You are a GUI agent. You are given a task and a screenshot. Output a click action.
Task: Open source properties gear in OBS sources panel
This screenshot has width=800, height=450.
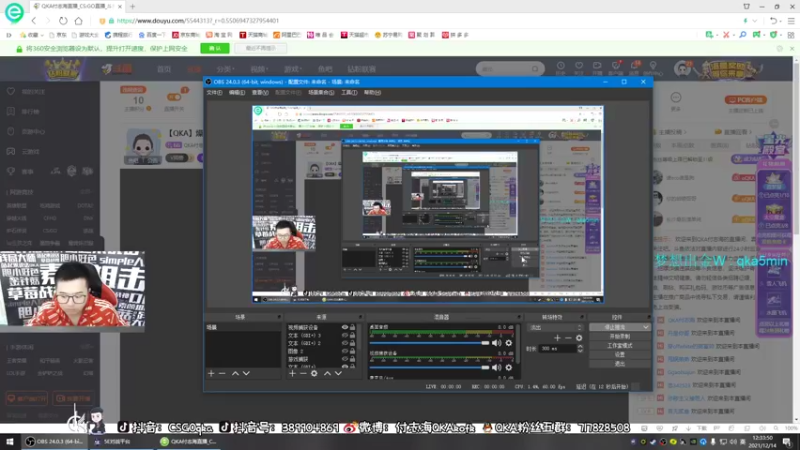point(314,373)
